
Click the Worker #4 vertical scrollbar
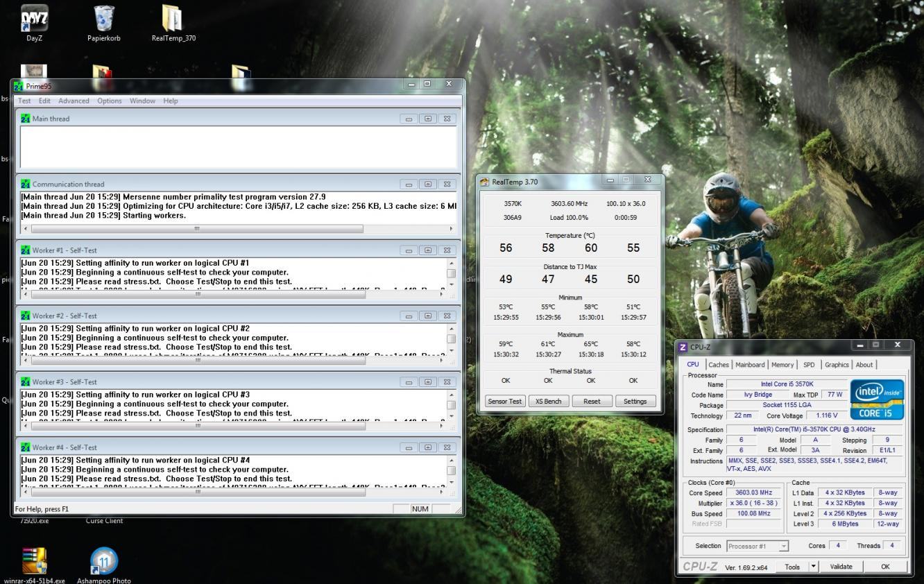point(451,471)
